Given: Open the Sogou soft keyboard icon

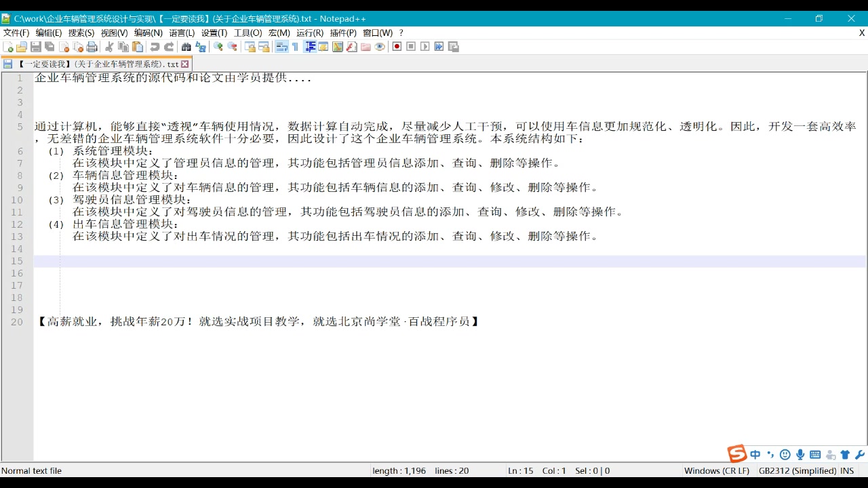Looking at the screenshot, I should pyautogui.click(x=815, y=455).
